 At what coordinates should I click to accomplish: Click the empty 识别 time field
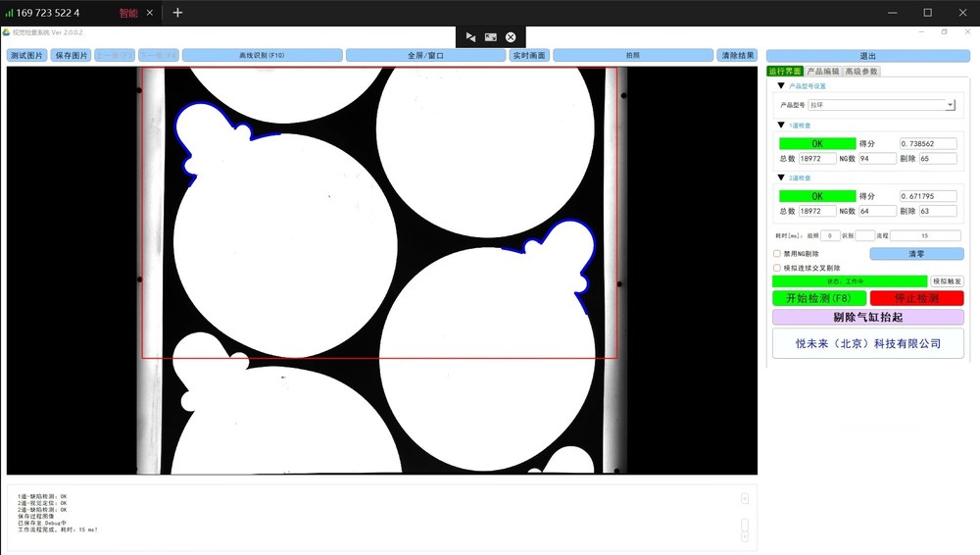(x=864, y=236)
